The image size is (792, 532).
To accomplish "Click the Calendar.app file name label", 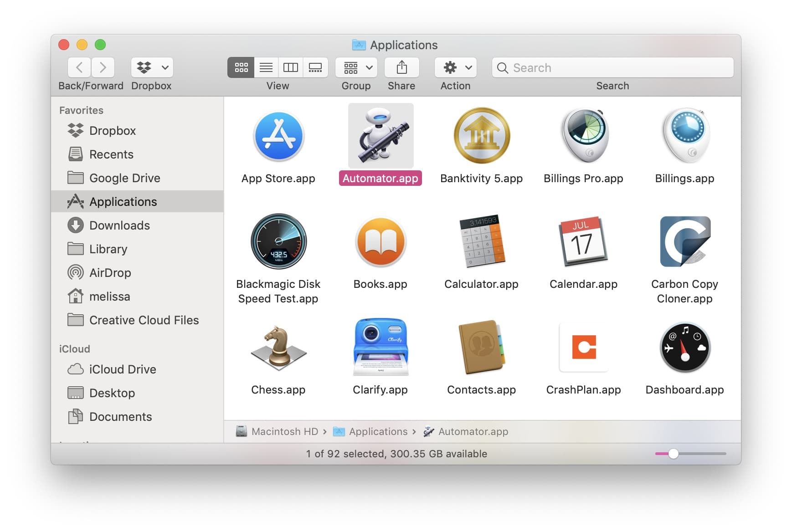I will click(x=584, y=284).
